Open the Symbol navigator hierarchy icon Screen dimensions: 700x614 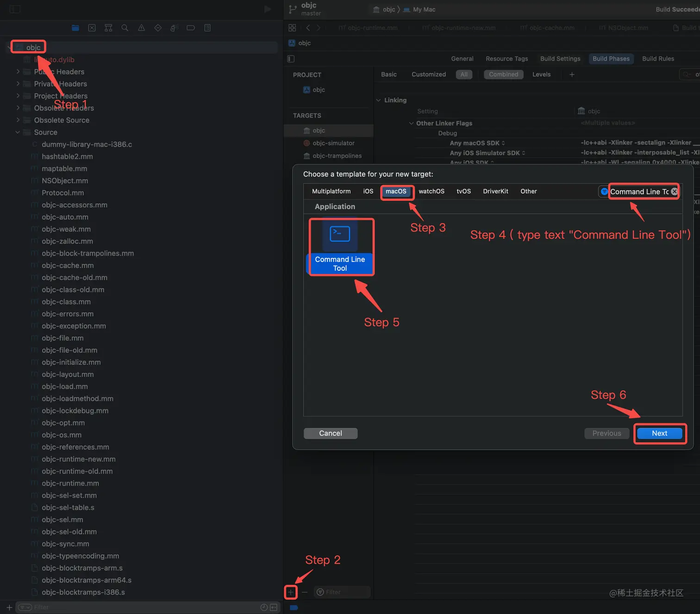108,28
